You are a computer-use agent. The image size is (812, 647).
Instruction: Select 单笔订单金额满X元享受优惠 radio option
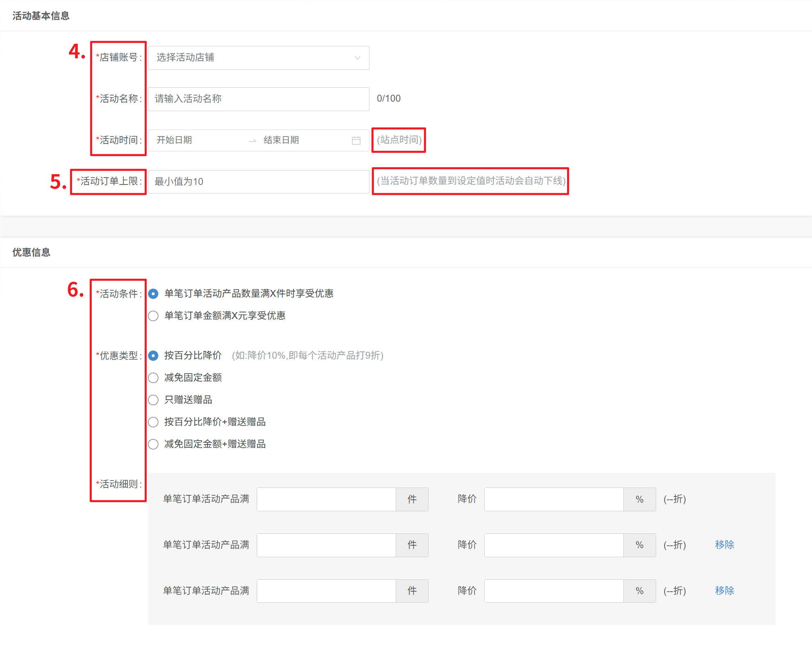click(153, 316)
